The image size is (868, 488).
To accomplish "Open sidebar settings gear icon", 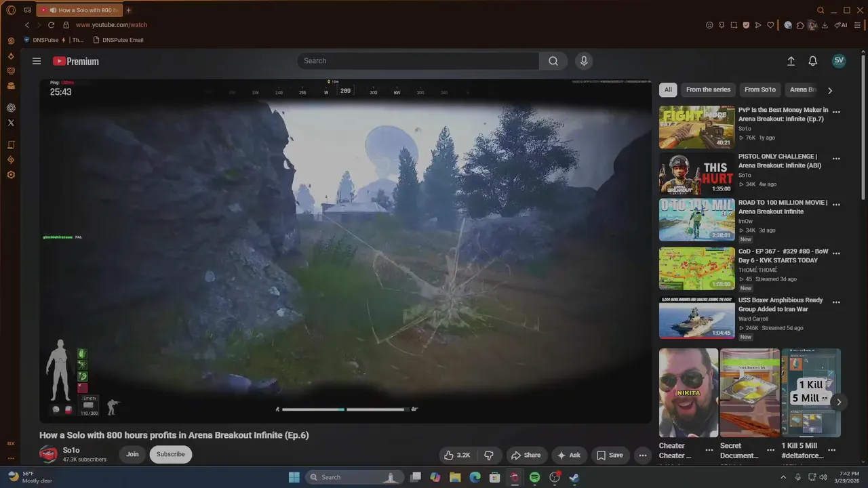I will [x=11, y=175].
